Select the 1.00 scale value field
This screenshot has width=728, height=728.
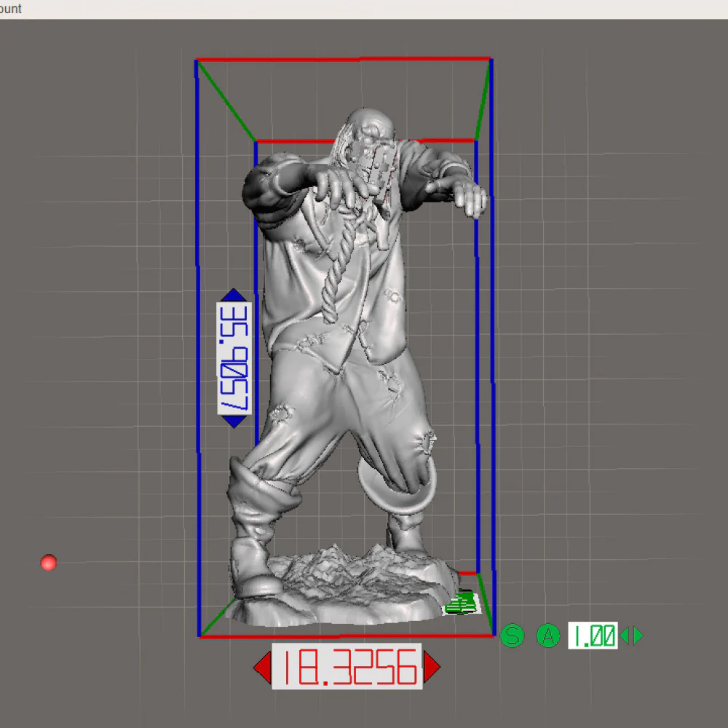pyautogui.click(x=593, y=636)
